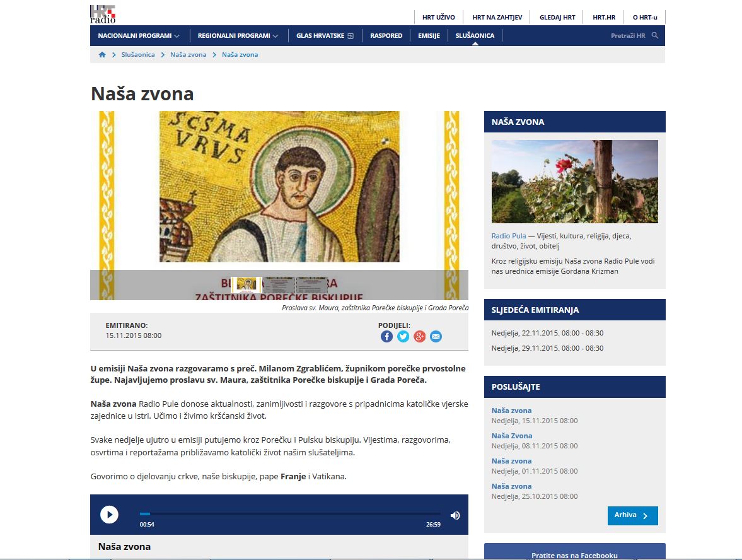The width and height of the screenshot is (742, 560).
Task: Click HRT.HR top link
Action: (x=605, y=17)
